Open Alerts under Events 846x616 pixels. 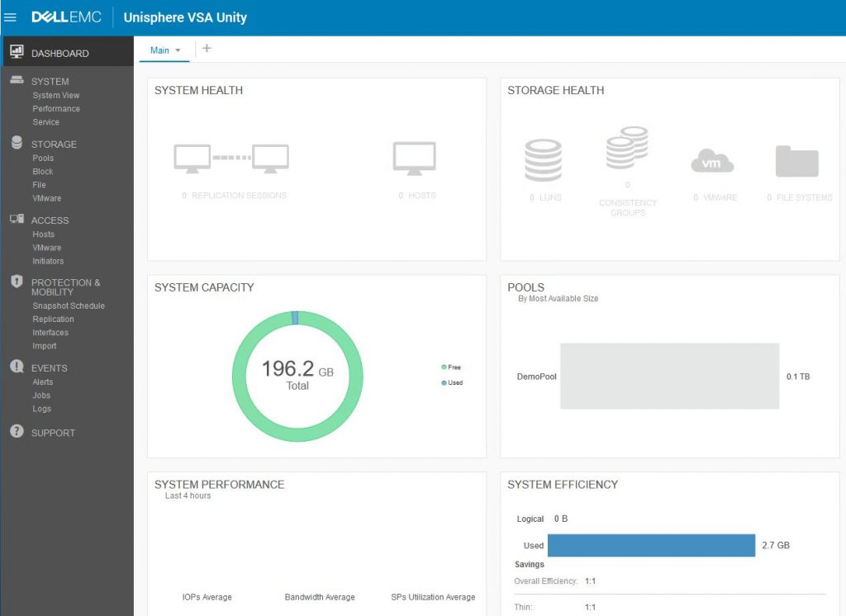43,381
